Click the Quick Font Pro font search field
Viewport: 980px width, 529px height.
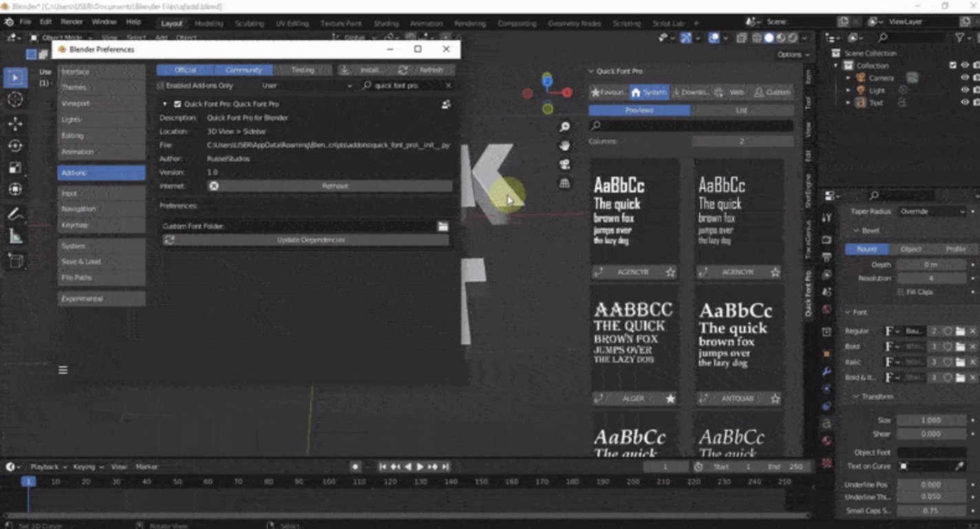pos(691,125)
